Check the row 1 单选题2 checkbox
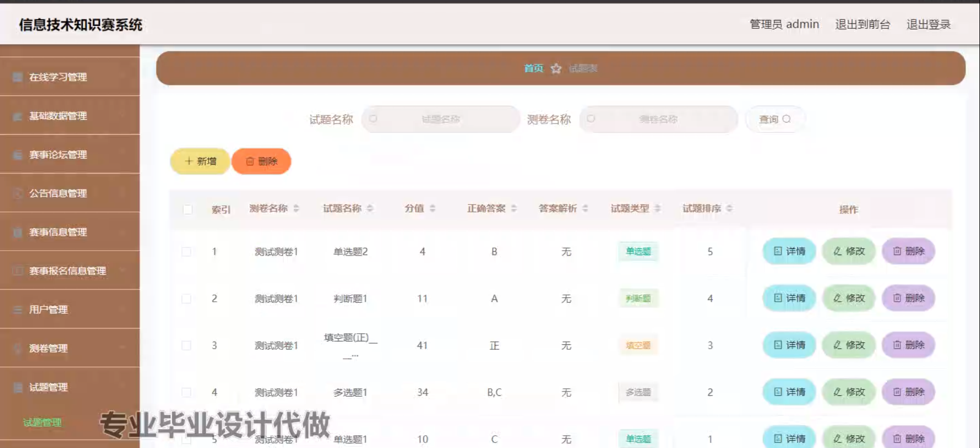Viewport: 980px width, 448px height. [186, 252]
